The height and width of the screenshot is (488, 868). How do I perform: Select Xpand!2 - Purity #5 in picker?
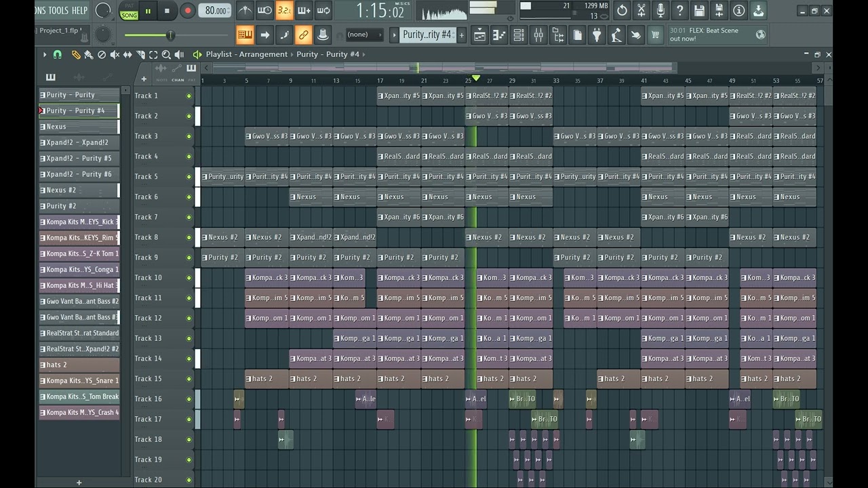[x=79, y=159]
